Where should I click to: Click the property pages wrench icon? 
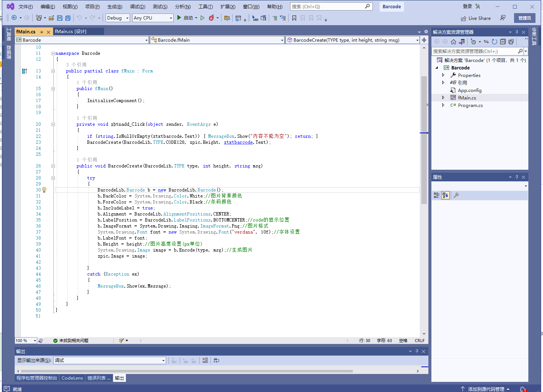456,195
